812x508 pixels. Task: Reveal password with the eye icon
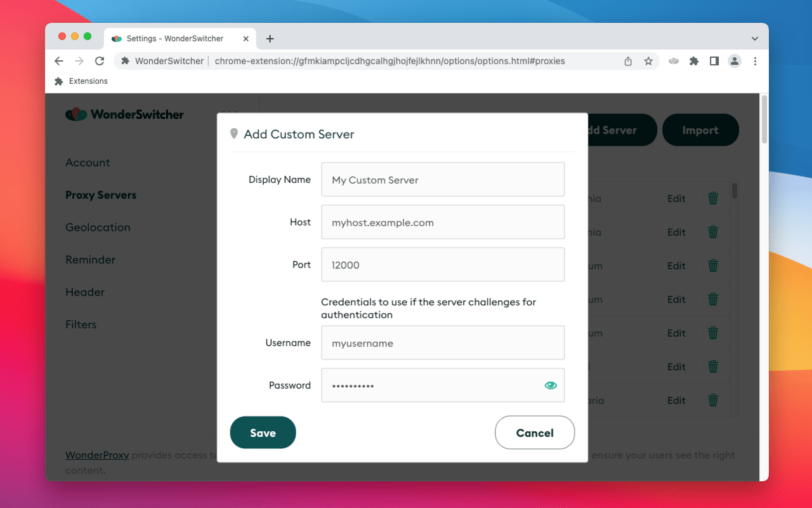click(x=551, y=385)
